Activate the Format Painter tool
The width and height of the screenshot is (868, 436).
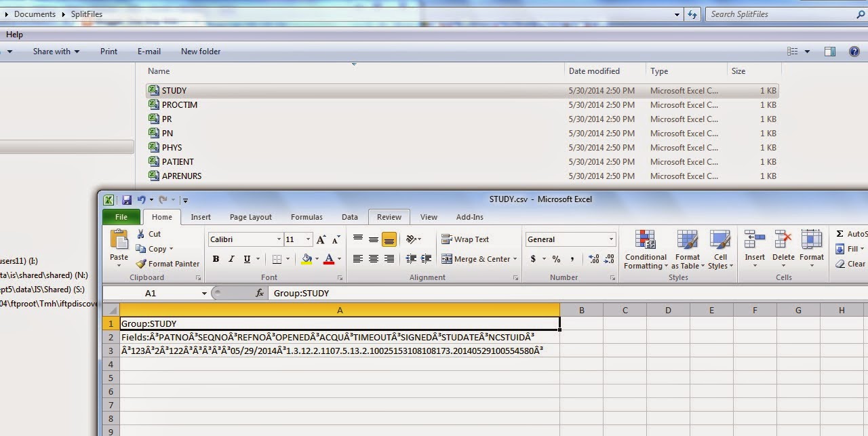click(x=167, y=264)
